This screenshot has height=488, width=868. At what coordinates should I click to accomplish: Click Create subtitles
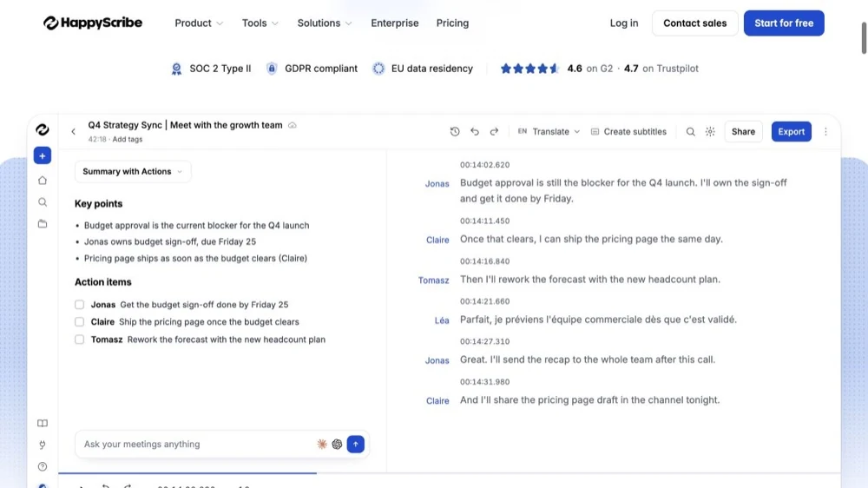(x=628, y=131)
